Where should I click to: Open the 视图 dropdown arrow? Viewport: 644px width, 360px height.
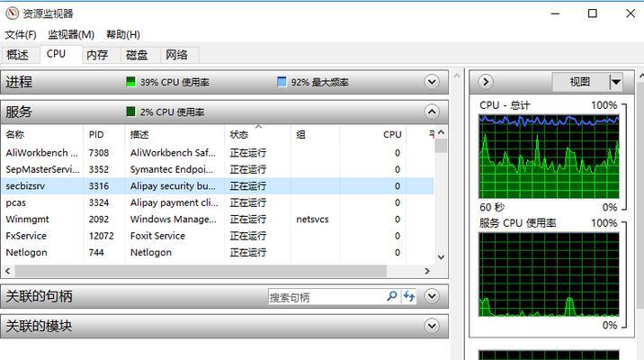tap(615, 82)
